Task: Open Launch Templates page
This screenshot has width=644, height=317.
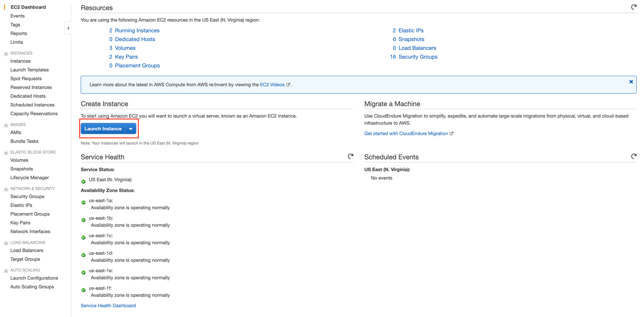Action: pyautogui.click(x=29, y=70)
